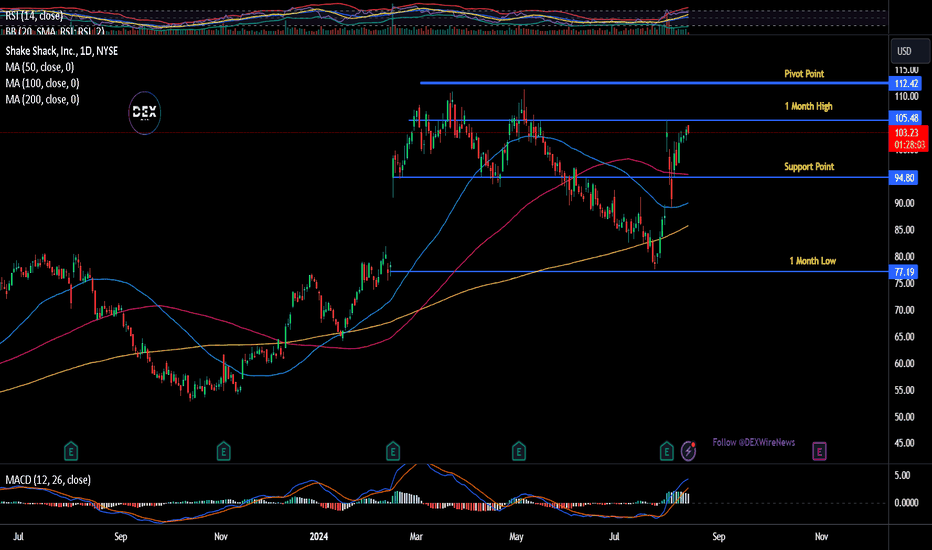Select the "Pivot Point" text annotation
This screenshot has width=932, height=550.
[804, 74]
